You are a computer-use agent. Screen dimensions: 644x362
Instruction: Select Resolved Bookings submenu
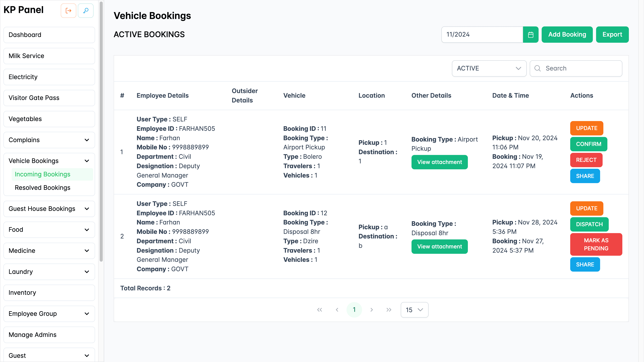[x=52, y=188]
